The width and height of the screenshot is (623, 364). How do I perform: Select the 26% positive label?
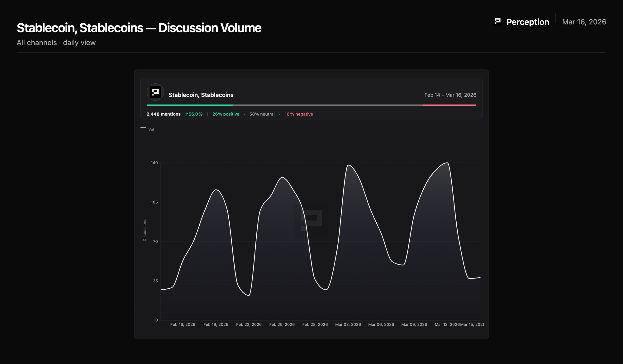coord(226,114)
